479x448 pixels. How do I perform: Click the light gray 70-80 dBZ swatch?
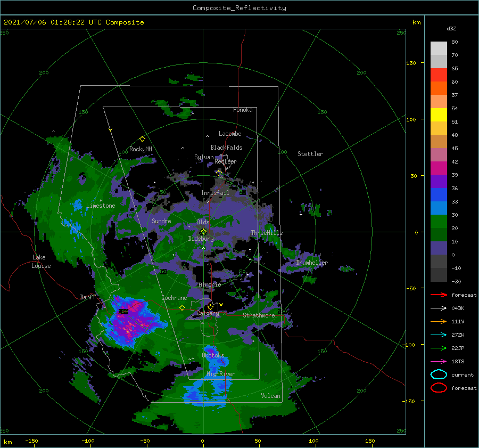[x=439, y=48]
